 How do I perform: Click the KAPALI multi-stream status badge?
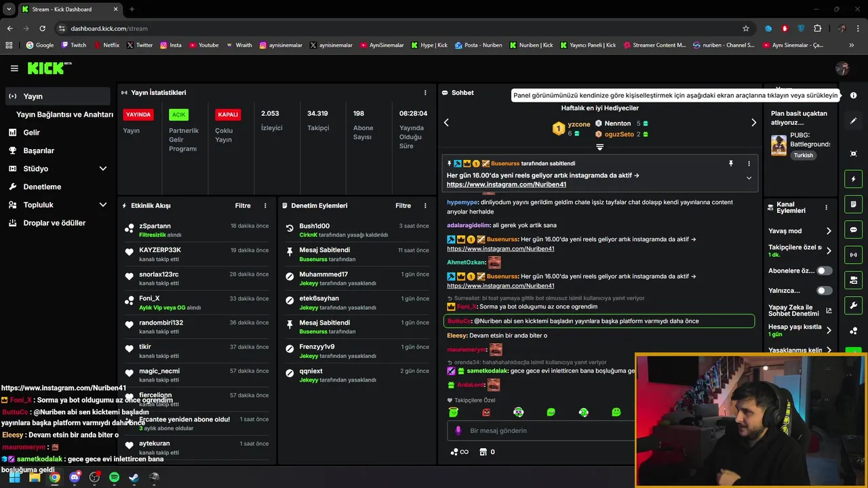click(228, 115)
